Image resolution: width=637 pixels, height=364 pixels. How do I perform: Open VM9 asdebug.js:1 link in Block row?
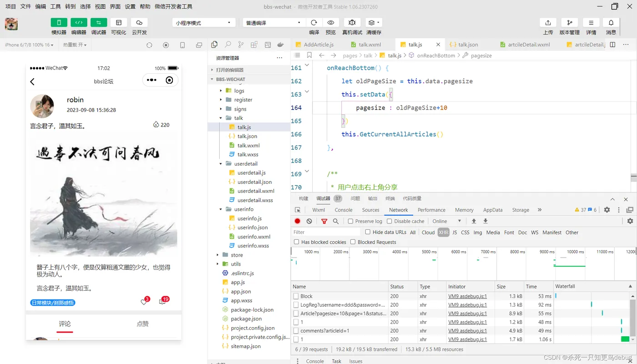click(x=467, y=296)
